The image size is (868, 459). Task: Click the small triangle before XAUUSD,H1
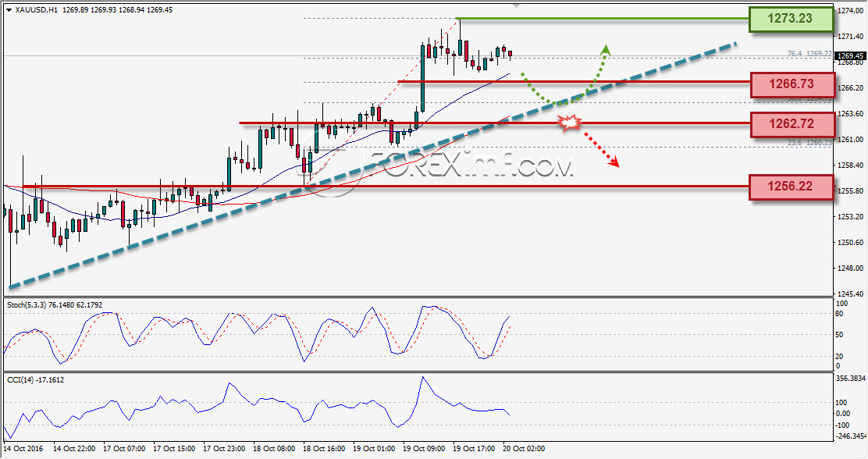[x=9, y=10]
